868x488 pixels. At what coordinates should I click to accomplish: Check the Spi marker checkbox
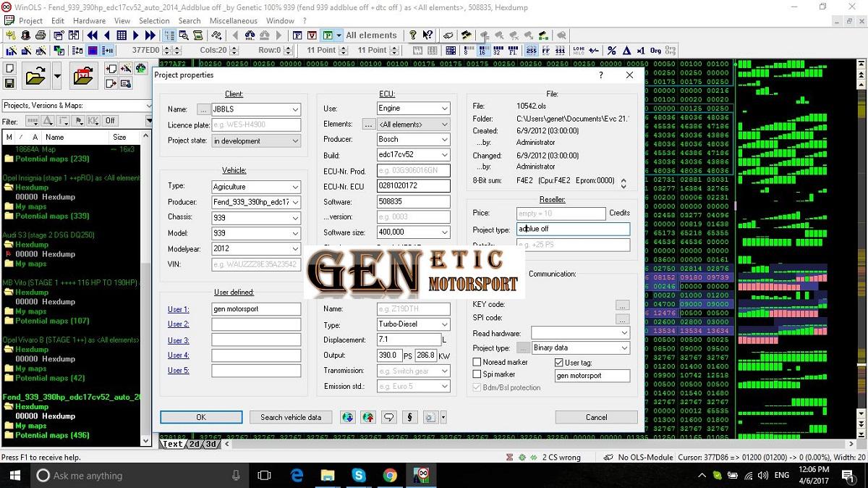pos(477,374)
